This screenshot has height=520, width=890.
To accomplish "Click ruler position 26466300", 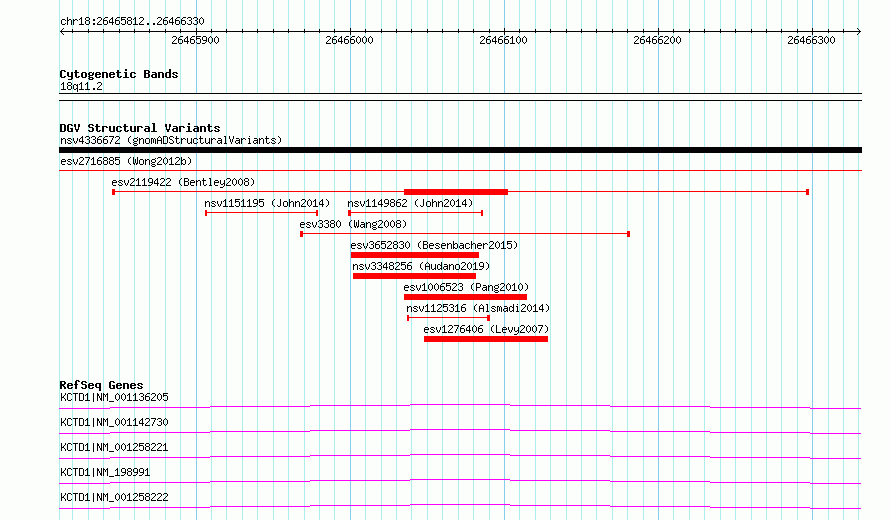I will point(811,40).
